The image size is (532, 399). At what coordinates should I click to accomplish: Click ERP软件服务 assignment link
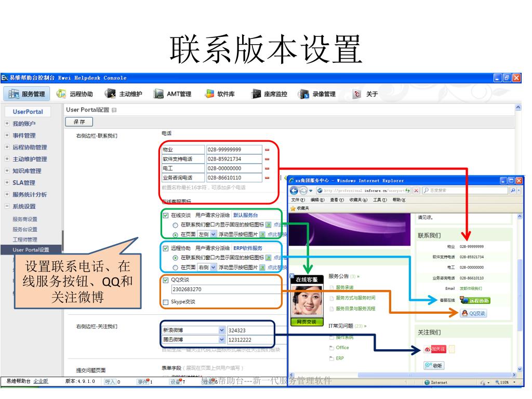click(248, 248)
